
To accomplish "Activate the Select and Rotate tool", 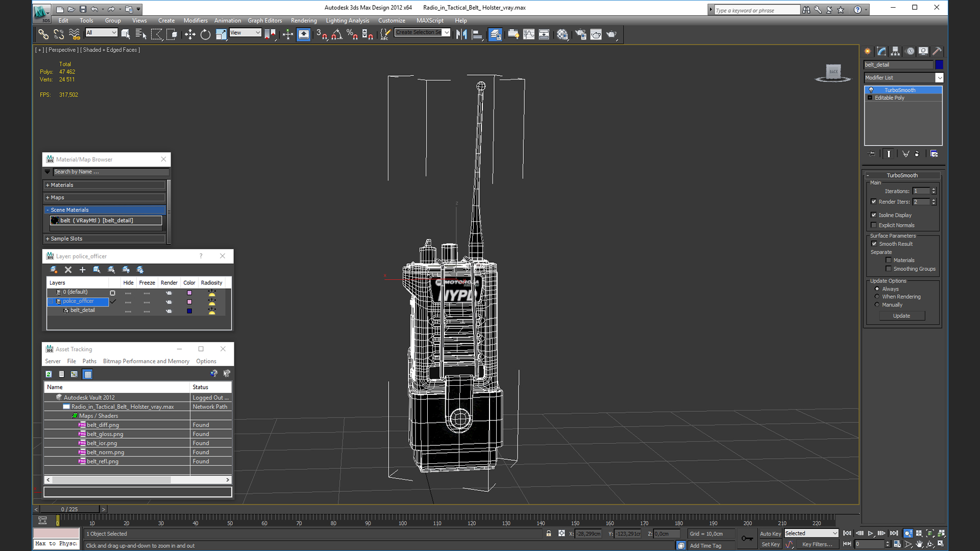I will click(x=205, y=34).
